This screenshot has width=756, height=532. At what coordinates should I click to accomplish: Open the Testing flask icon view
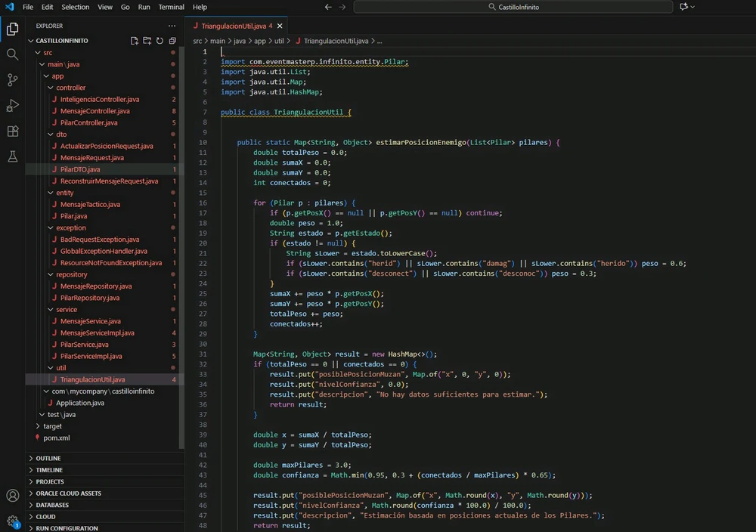click(12, 157)
